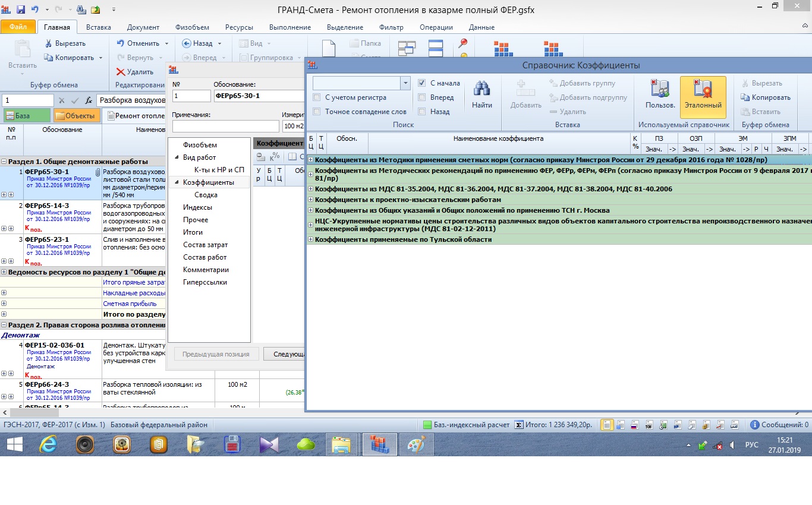Click the orange Объекты button
The height and width of the screenshot is (505, 812).
[77, 116]
